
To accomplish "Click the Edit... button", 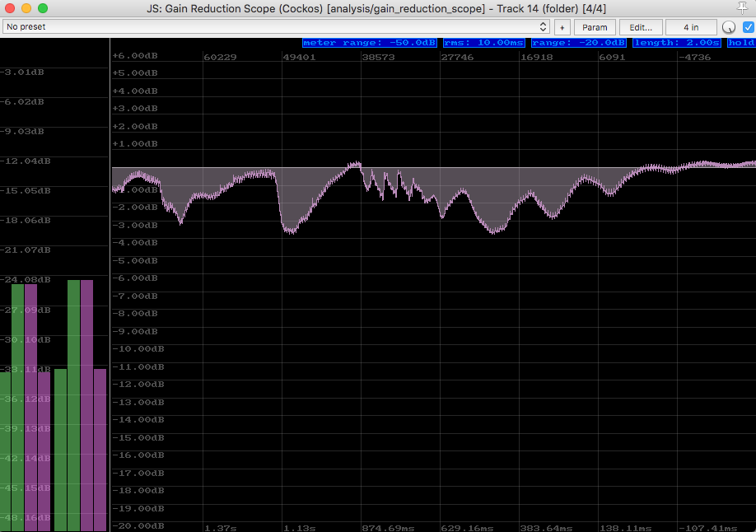I will [x=640, y=27].
